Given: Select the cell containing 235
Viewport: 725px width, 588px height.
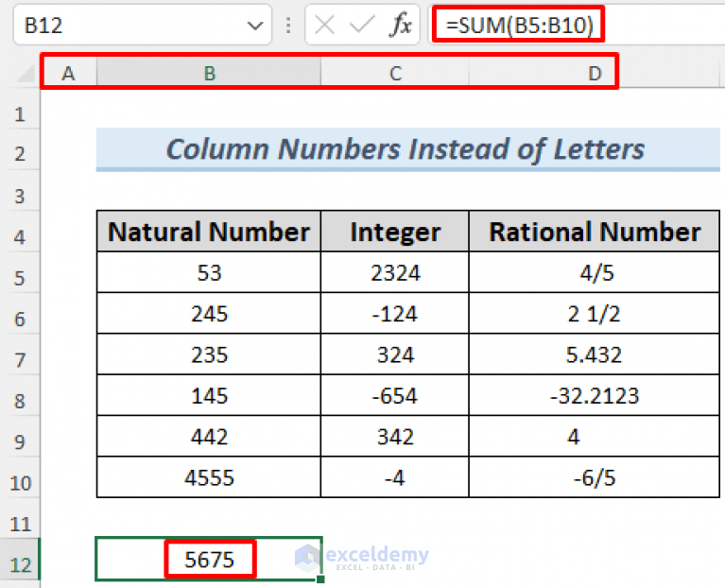Looking at the screenshot, I should (x=209, y=355).
